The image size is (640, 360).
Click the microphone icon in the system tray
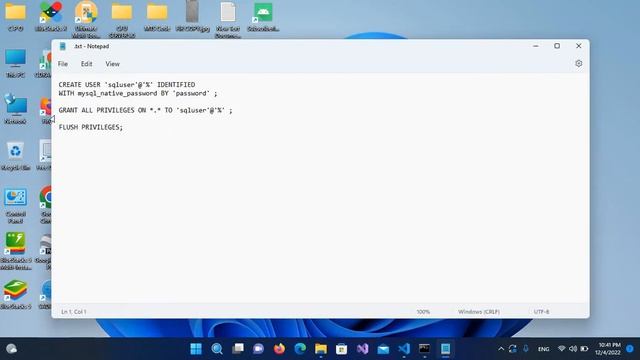526,349
